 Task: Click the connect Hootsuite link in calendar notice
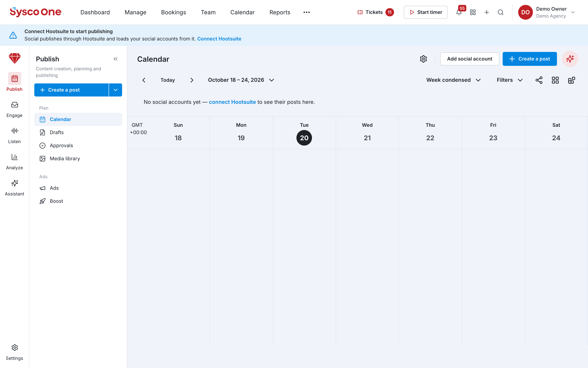click(232, 102)
